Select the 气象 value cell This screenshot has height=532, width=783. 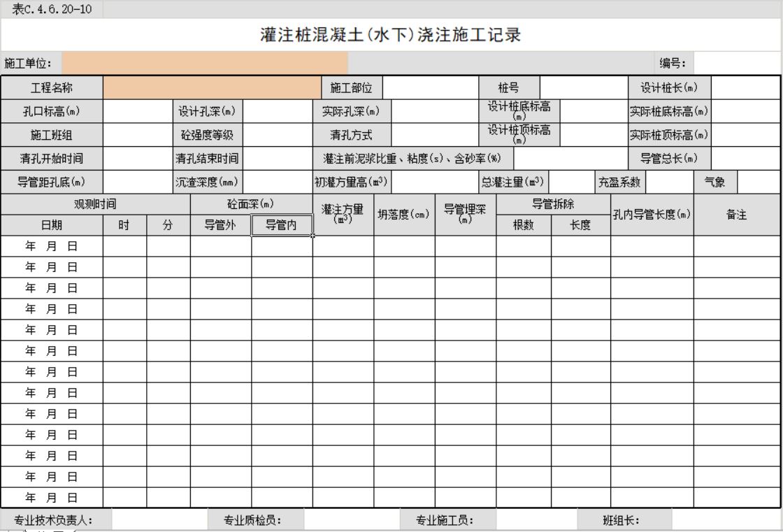click(x=759, y=182)
